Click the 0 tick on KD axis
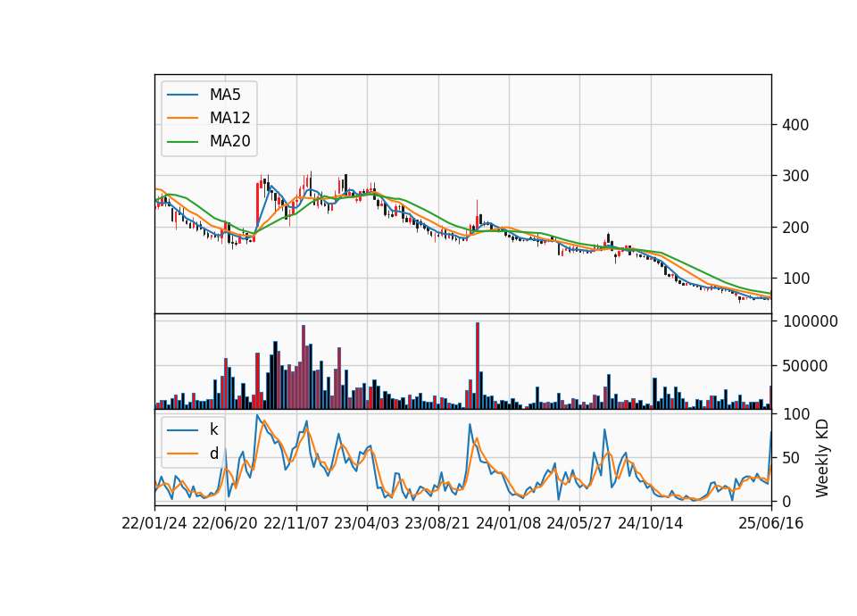This screenshot has height=616, width=857. pos(786,501)
